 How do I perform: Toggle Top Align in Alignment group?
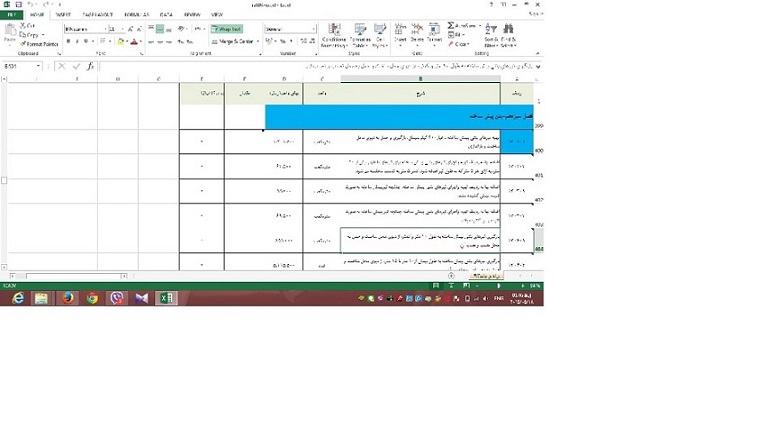151,29
